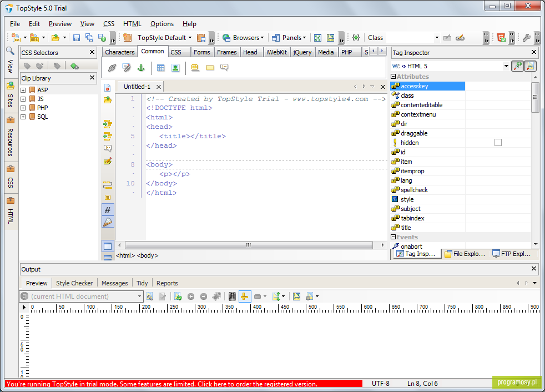
Task: Toggle rulers in the Preview toolbar
Action: [x=245, y=296]
